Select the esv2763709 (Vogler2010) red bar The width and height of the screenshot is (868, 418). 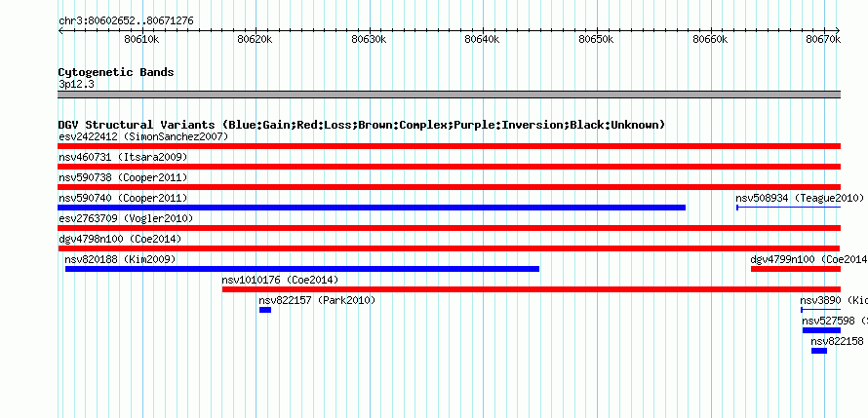click(x=449, y=228)
